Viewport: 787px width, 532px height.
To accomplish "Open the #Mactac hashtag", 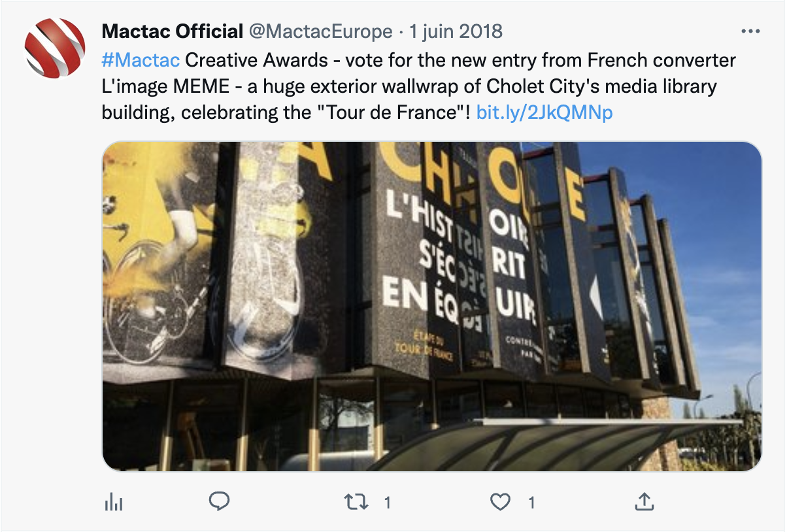I will pyautogui.click(x=141, y=61).
